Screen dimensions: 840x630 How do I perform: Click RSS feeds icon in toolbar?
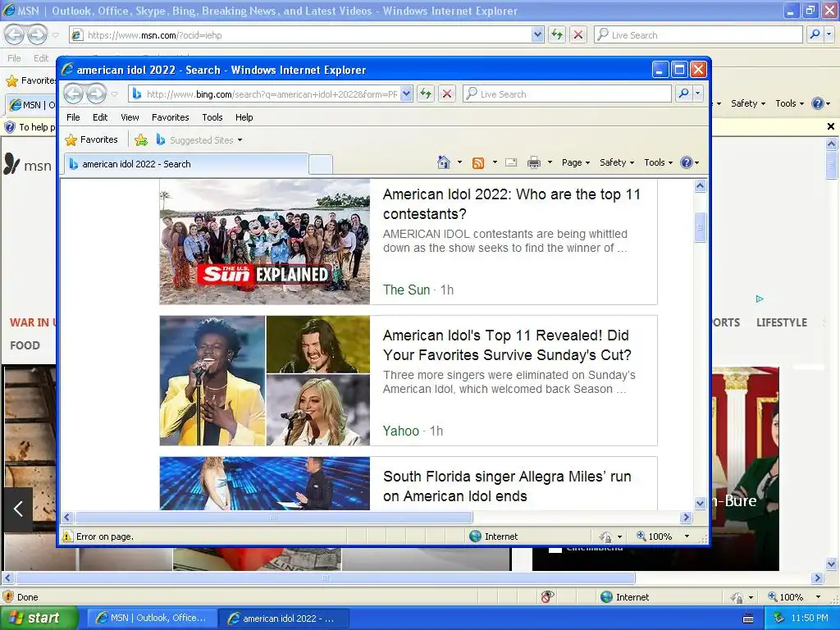coord(478,162)
